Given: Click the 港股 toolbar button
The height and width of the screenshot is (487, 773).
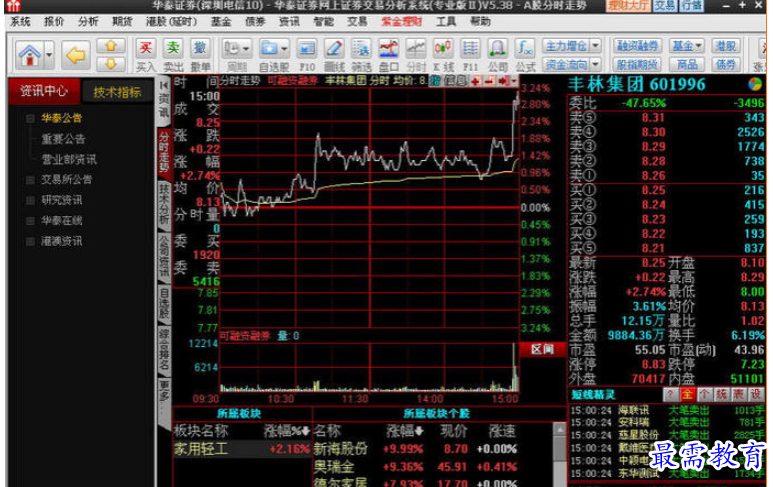Looking at the screenshot, I should pyautogui.click(x=726, y=46).
